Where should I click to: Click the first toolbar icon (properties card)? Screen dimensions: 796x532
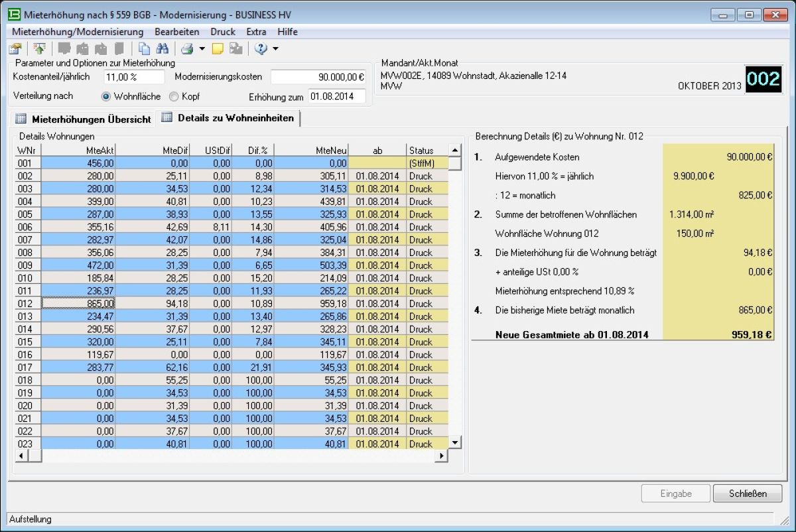[15, 48]
